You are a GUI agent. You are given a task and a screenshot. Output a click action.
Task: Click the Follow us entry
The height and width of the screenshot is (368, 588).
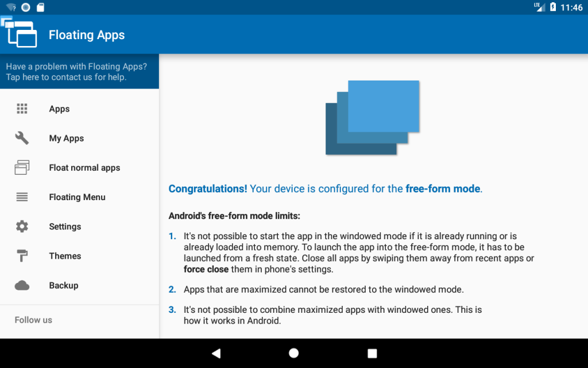[x=33, y=320]
